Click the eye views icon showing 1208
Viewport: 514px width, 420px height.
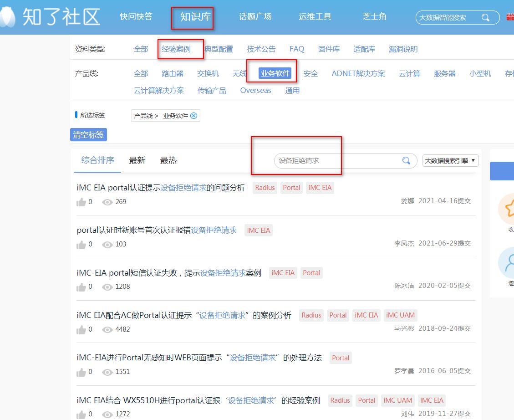click(107, 287)
